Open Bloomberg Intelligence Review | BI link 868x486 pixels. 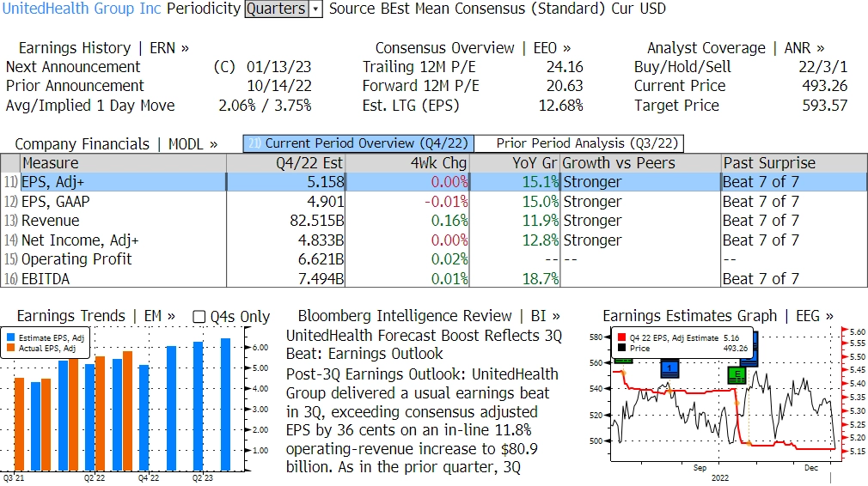429,316
